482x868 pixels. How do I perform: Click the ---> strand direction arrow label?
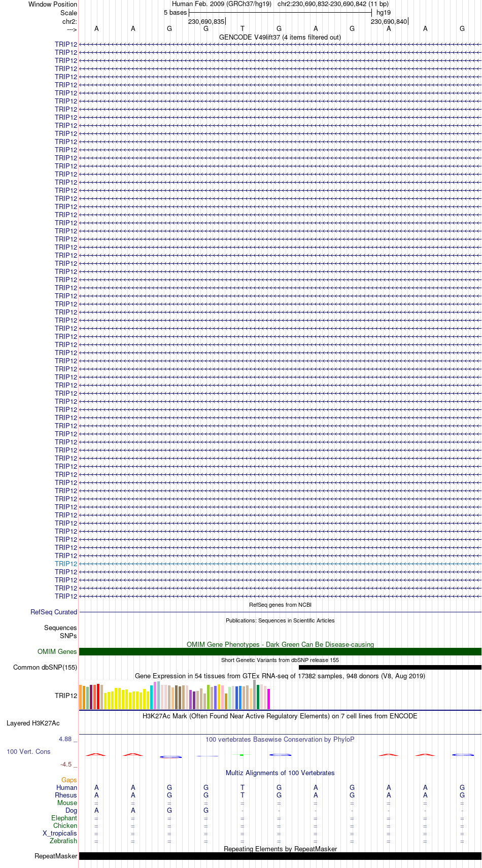point(72,29)
